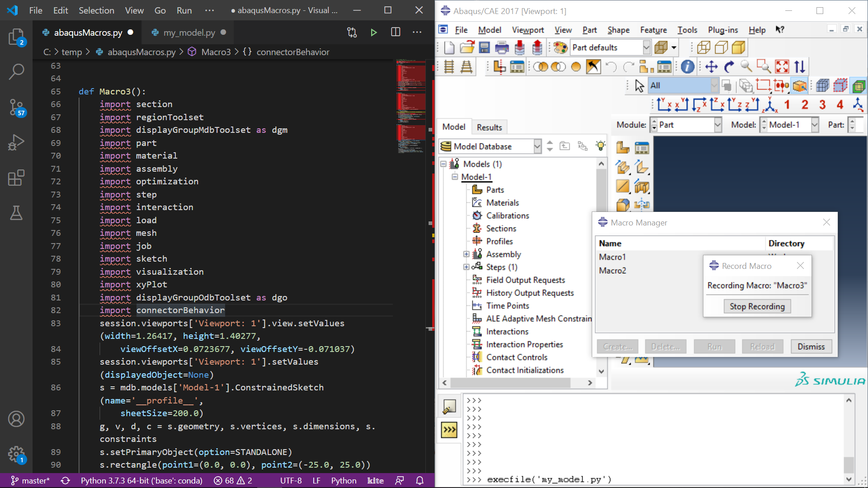Open the VS Code Search sidebar icon
868x488 pixels.
(16, 71)
